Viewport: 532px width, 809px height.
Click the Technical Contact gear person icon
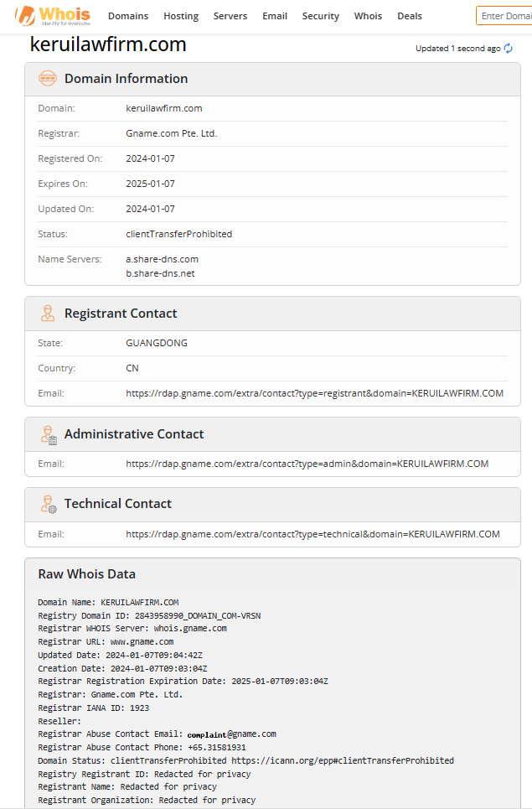(x=49, y=504)
